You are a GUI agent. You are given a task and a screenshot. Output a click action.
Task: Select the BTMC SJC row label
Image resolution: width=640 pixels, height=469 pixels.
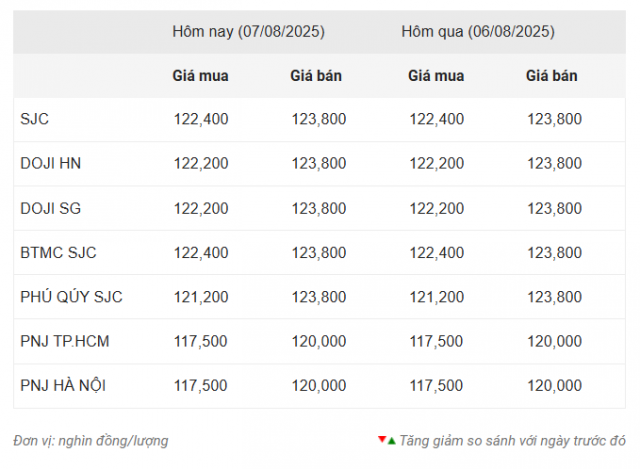click(58, 253)
